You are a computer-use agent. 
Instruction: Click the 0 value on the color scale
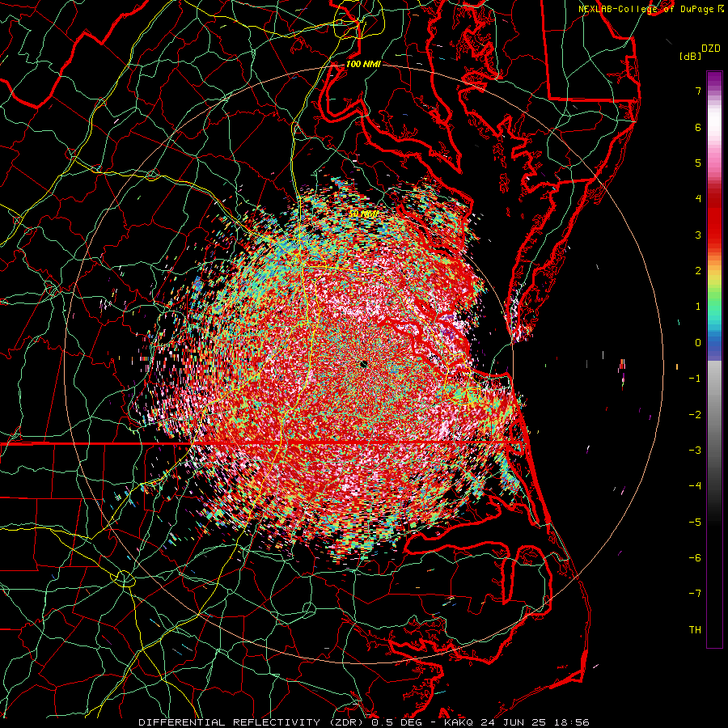pos(698,343)
